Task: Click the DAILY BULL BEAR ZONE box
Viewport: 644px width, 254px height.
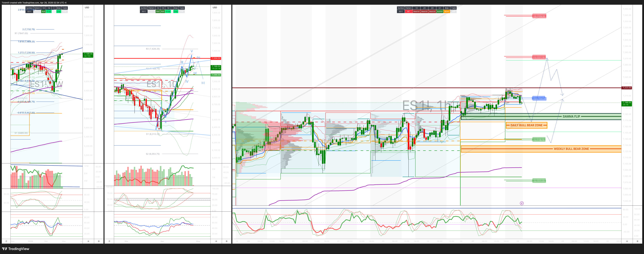Action: 526,125
